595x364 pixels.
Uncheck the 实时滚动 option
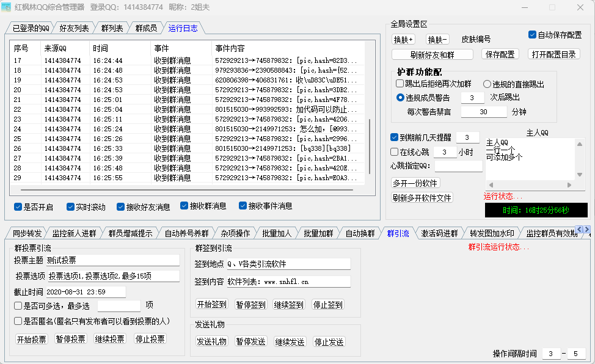pos(71,206)
